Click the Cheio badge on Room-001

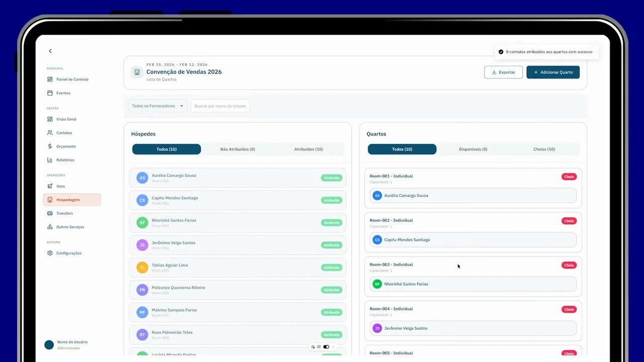pyautogui.click(x=569, y=176)
